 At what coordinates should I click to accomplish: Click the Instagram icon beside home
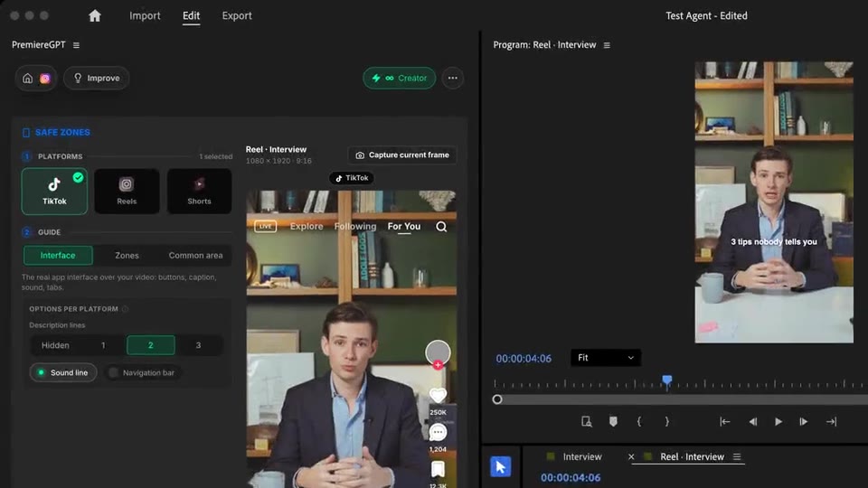tap(45, 78)
